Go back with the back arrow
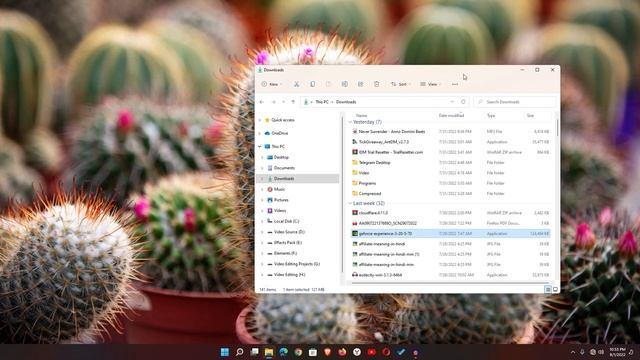The width and height of the screenshot is (640, 360). pos(262,102)
